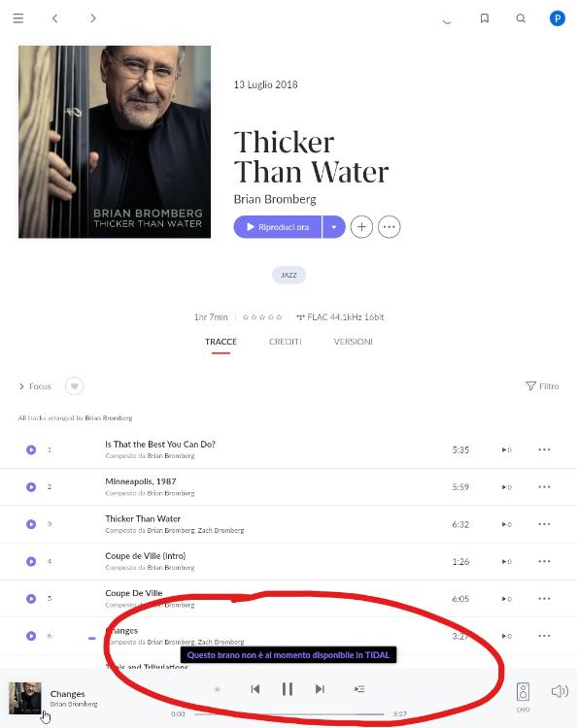
Task: Switch to the VERSIONI tab
Action: pos(353,342)
